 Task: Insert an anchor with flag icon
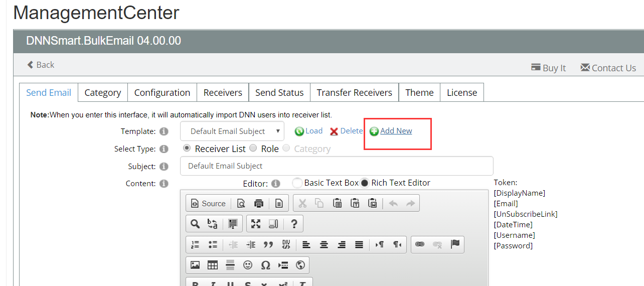click(455, 244)
